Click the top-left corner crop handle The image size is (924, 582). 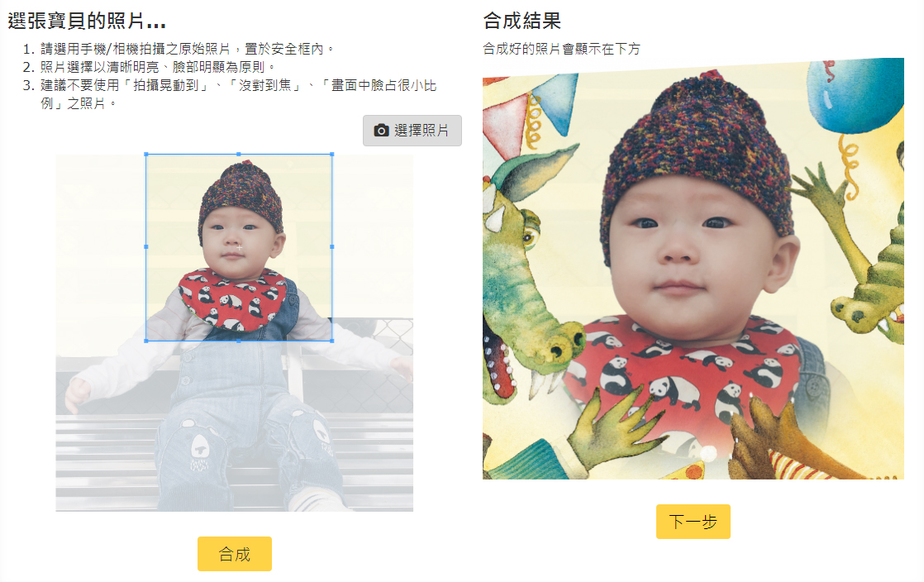[x=146, y=155]
